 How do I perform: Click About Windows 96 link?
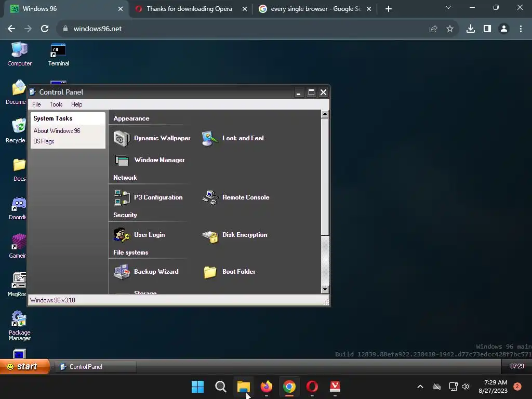[x=57, y=131]
